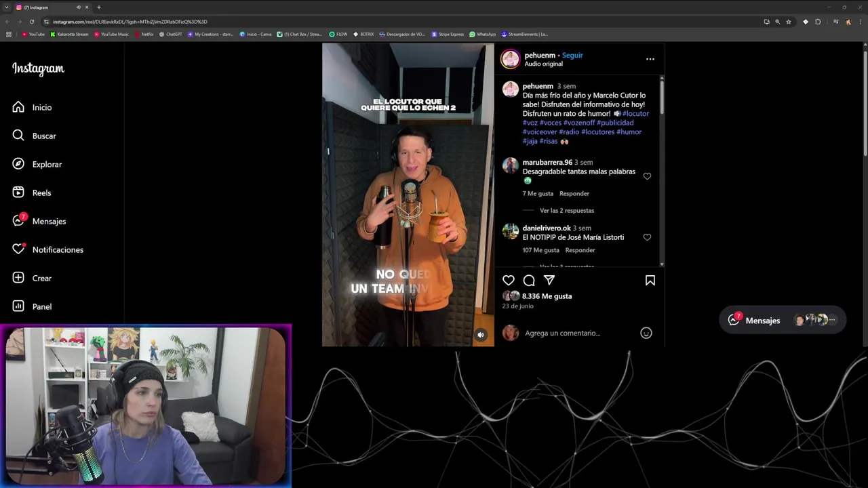
Task: Open danielrivero.ok profile
Action: coord(547,228)
